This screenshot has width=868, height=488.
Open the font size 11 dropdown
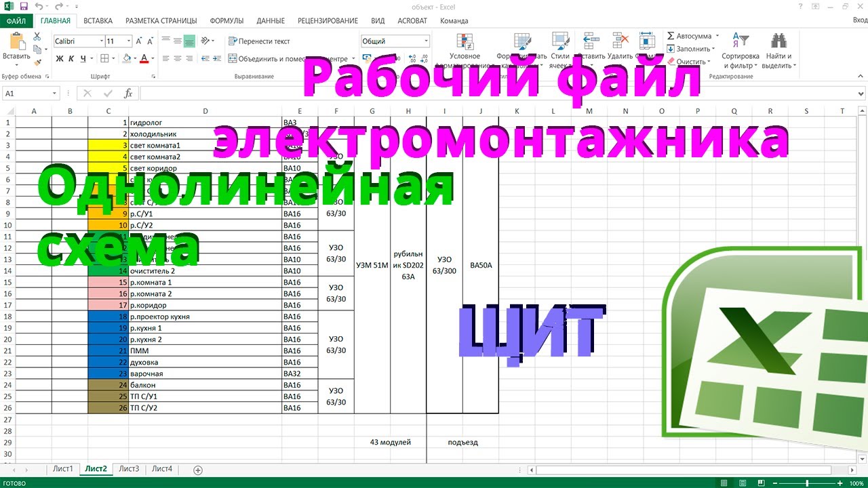[128, 41]
